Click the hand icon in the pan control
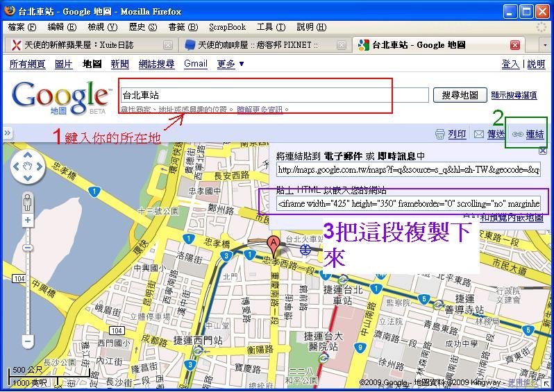This screenshot has height=392, width=554. pos(28,167)
